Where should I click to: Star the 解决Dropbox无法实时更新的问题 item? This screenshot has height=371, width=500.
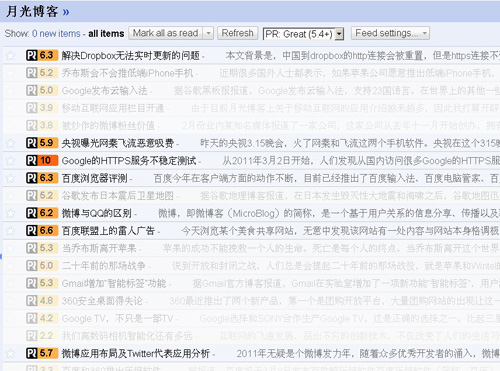pyautogui.click(x=11, y=55)
